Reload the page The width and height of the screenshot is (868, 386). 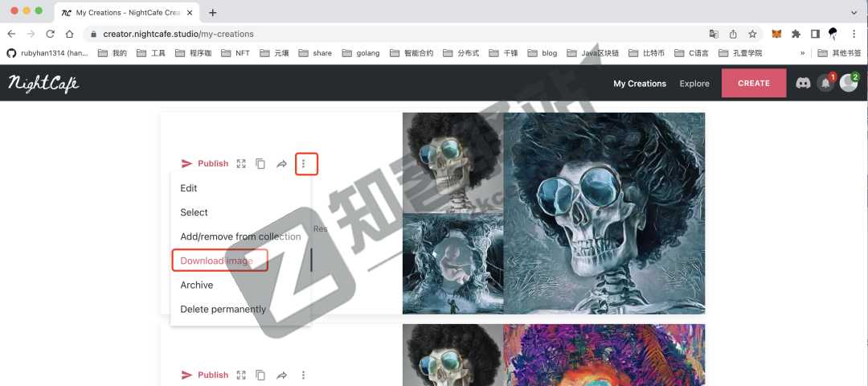50,34
